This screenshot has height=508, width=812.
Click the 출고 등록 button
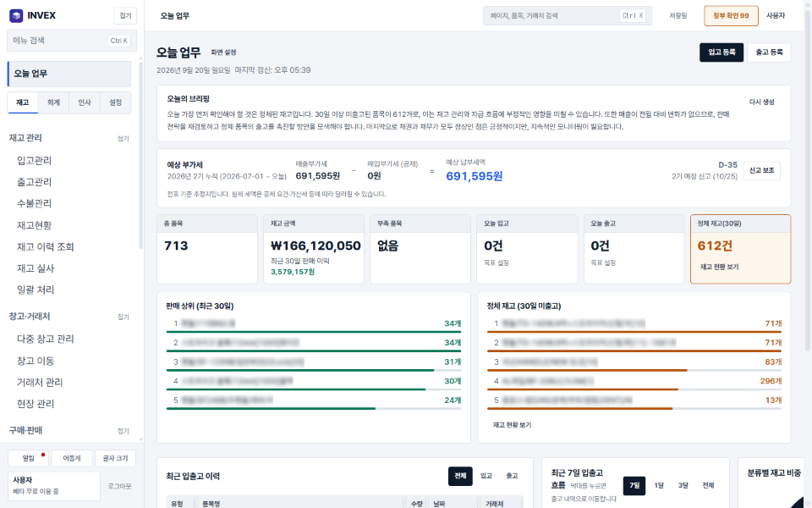[x=769, y=52]
